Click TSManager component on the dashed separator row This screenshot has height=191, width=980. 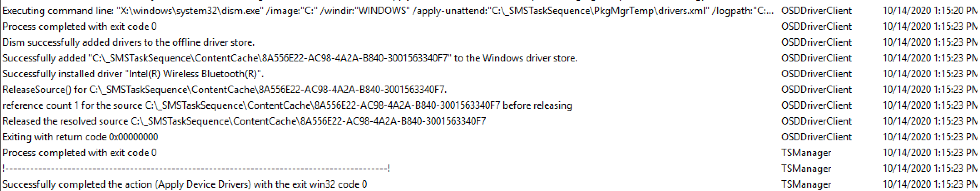[x=806, y=169]
